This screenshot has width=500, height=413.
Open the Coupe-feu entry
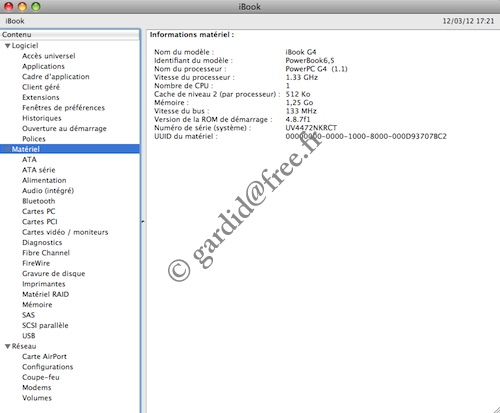point(41,377)
